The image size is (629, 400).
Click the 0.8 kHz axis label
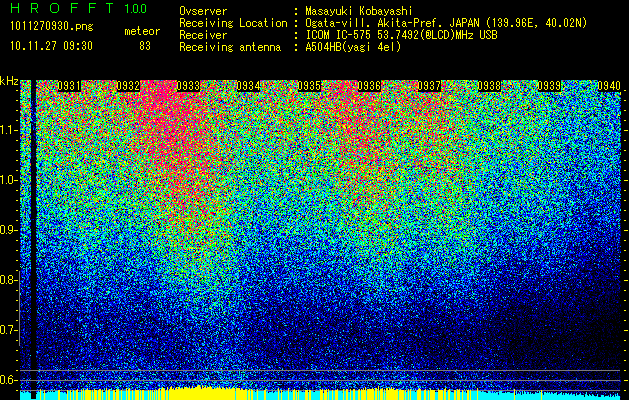pos(7,280)
